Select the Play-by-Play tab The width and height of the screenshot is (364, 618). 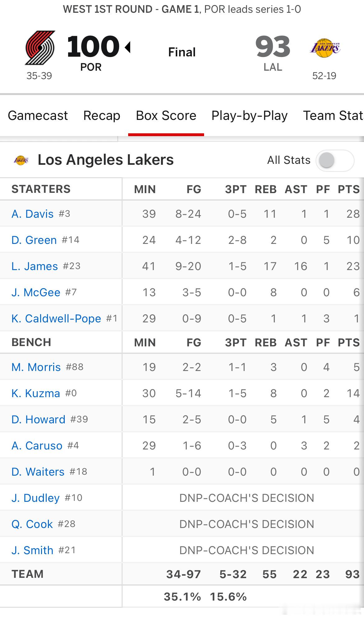point(250,116)
